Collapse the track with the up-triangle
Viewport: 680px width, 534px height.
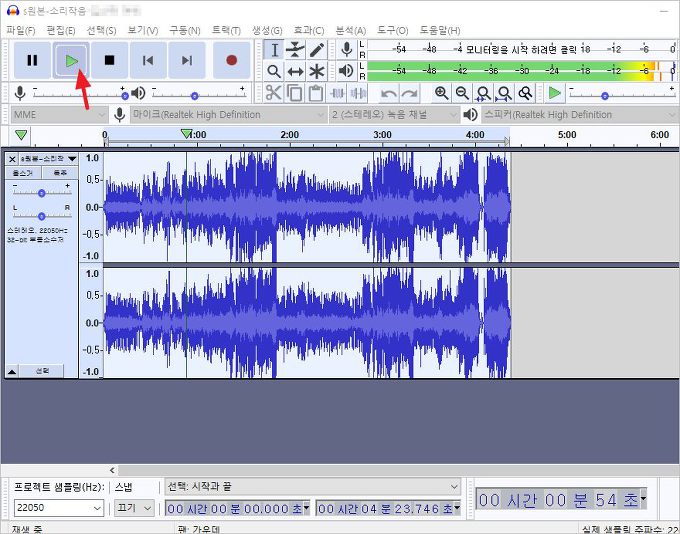click(12, 372)
